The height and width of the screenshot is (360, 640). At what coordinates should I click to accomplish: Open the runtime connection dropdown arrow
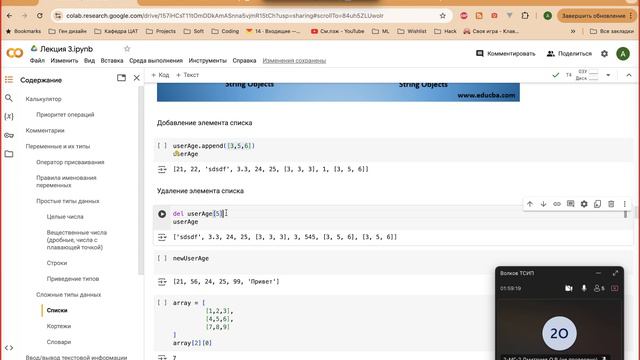tap(608, 75)
